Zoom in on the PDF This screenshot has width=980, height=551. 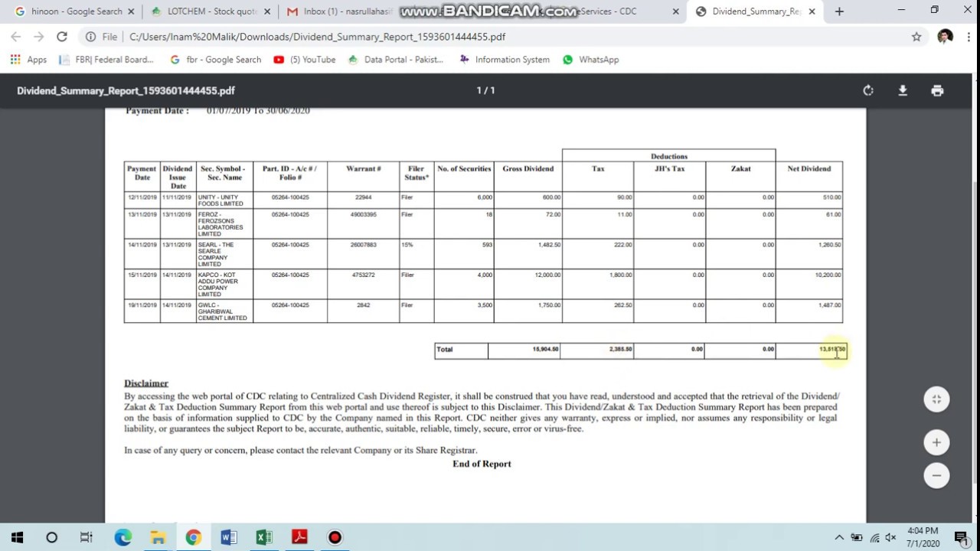tap(936, 442)
